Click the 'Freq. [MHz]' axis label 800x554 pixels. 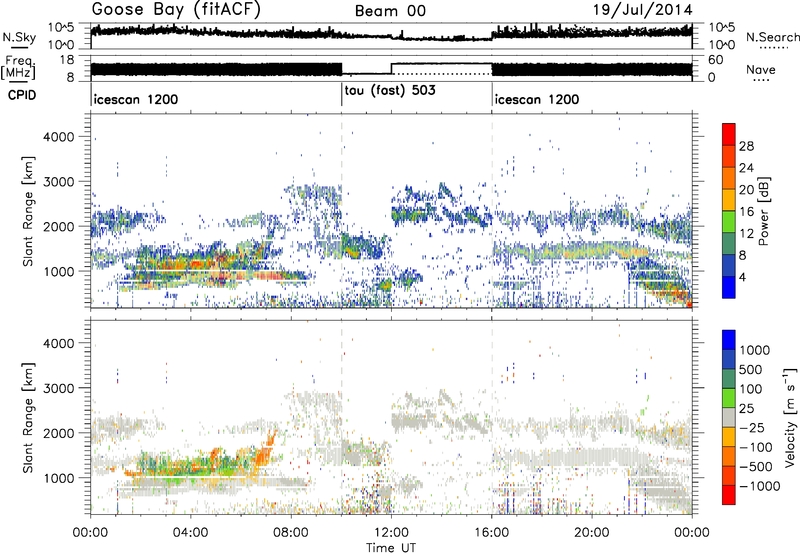[18, 68]
